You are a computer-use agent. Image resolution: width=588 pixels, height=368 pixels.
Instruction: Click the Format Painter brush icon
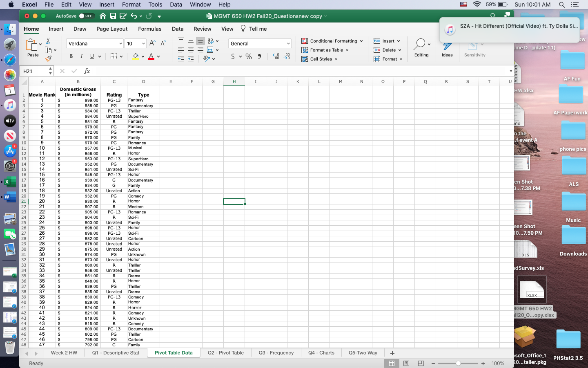point(48,58)
